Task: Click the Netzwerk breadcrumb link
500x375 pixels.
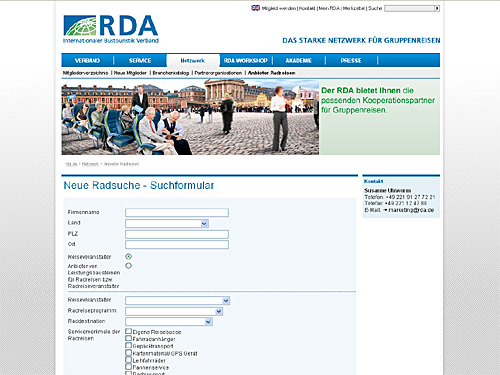Action: pyautogui.click(x=90, y=164)
